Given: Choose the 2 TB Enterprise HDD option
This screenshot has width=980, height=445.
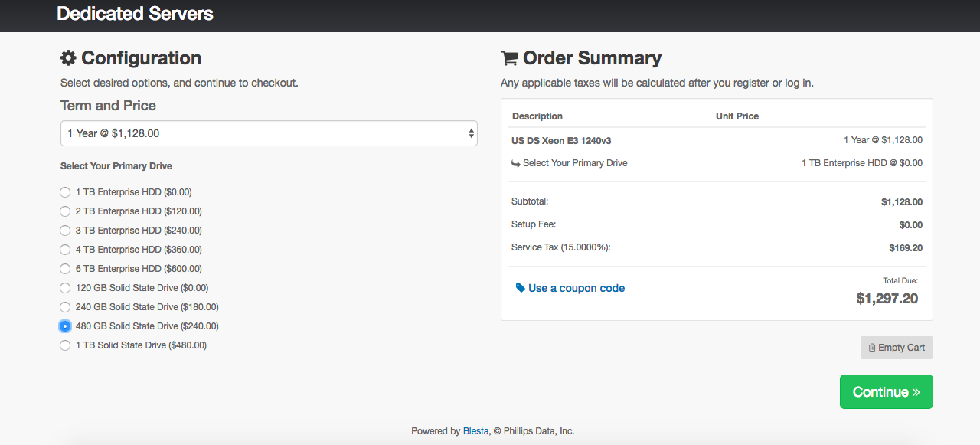Looking at the screenshot, I should coord(65,211).
